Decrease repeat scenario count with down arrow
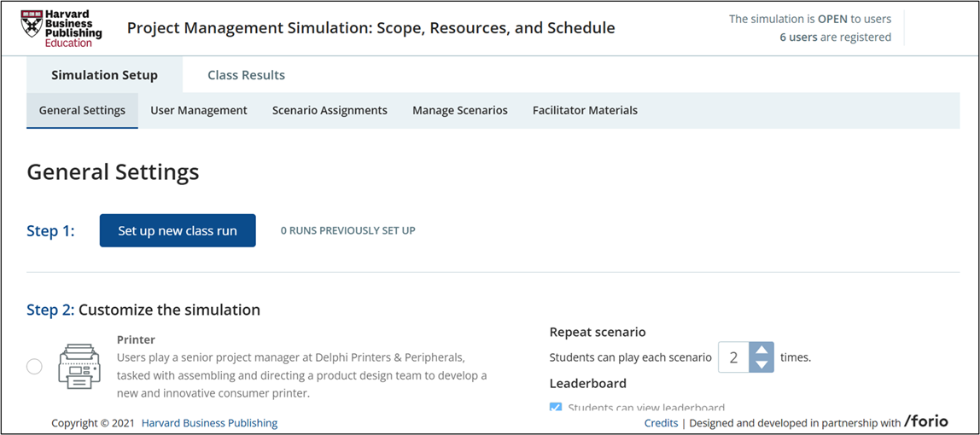 pyautogui.click(x=761, y=365)
